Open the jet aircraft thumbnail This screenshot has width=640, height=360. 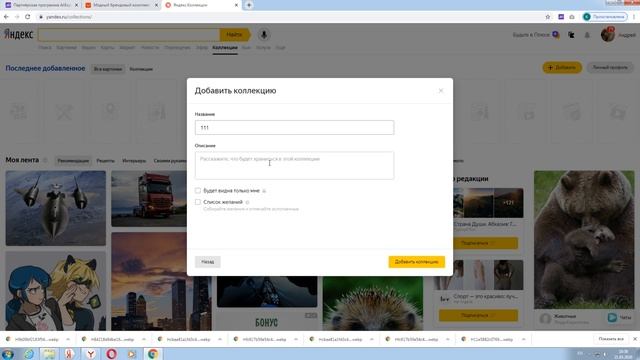pyautogui.click(x=56, y=208)
